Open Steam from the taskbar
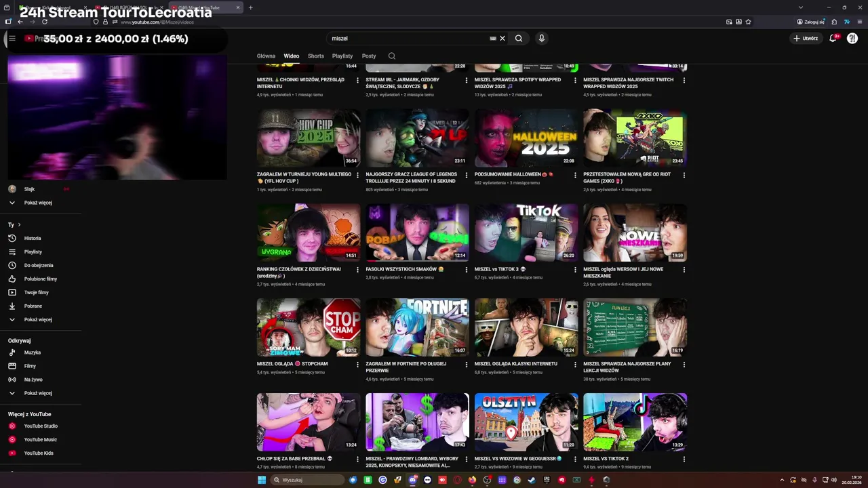The image size is (868, 488). pos(532,480)
